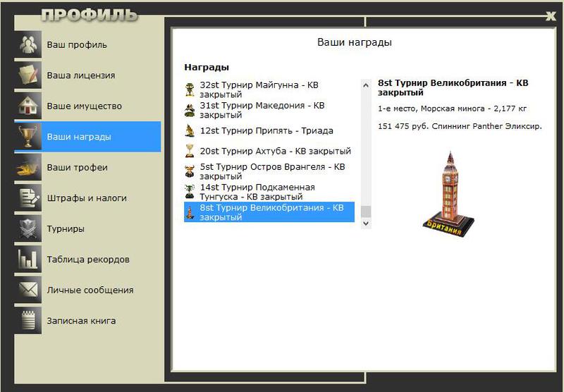Click awards list scroll down arrow
The width and height of the screenshot is (564, 392).
pos(366,223)
